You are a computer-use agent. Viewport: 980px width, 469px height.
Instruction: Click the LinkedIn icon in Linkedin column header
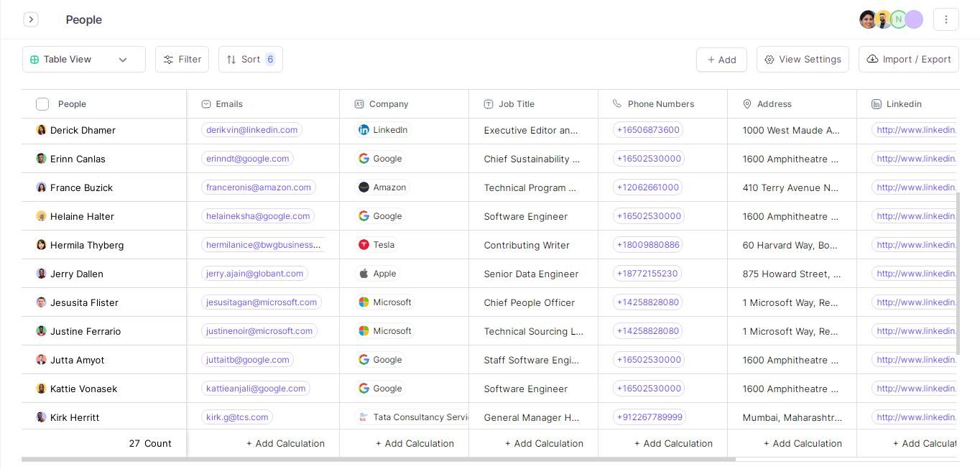877,104
